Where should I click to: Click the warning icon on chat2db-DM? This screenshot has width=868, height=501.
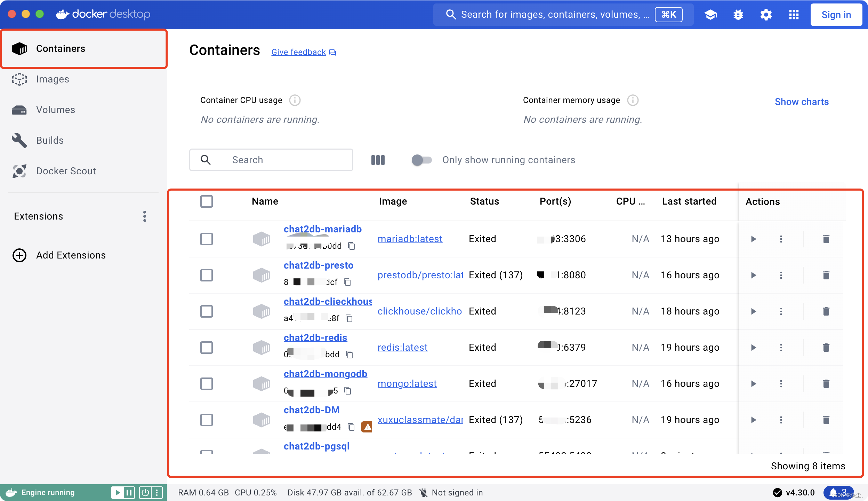point(367,427)
